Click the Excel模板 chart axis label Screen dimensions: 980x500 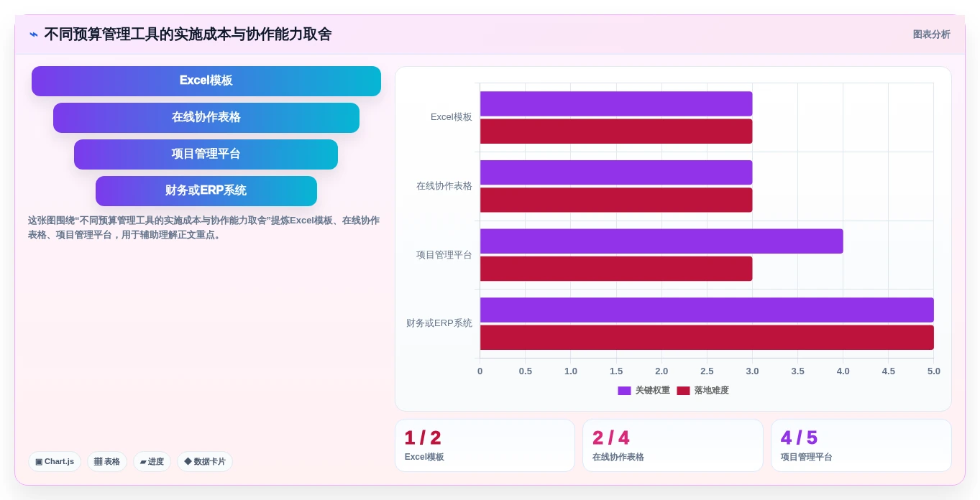[452, 117]
